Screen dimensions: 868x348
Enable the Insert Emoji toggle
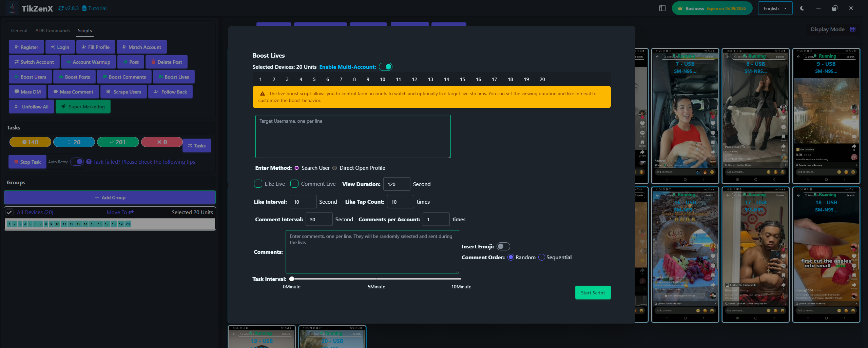[x=503, y=246]
